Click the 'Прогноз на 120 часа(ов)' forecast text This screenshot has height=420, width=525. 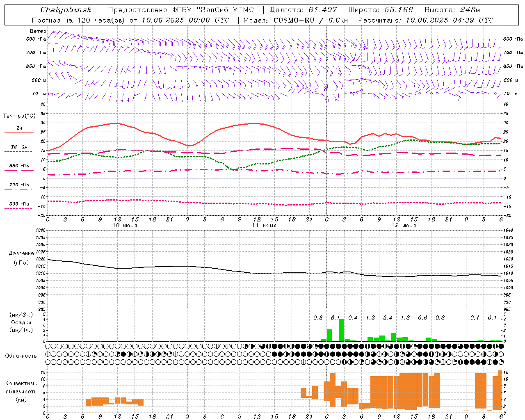(x=79, y=20)
